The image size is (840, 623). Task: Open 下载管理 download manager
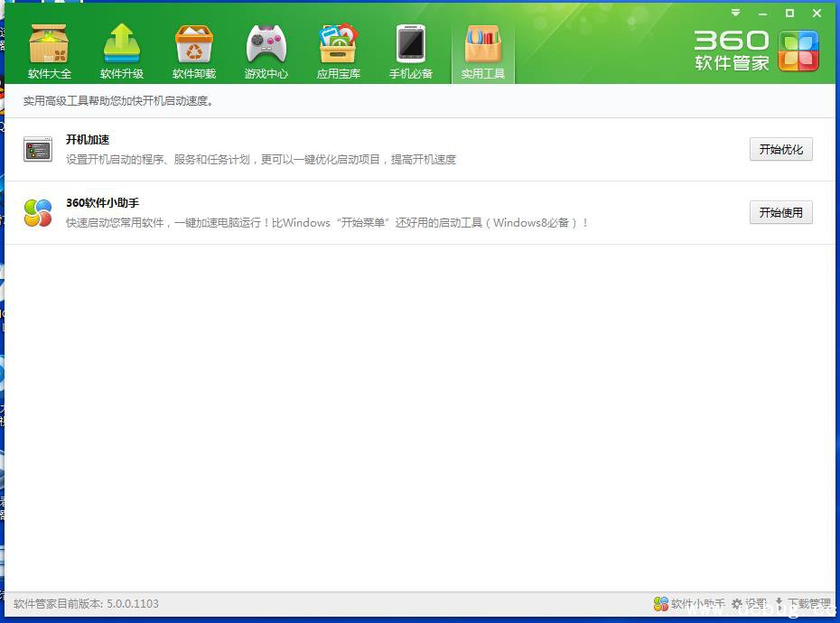(x=803, y=603)
